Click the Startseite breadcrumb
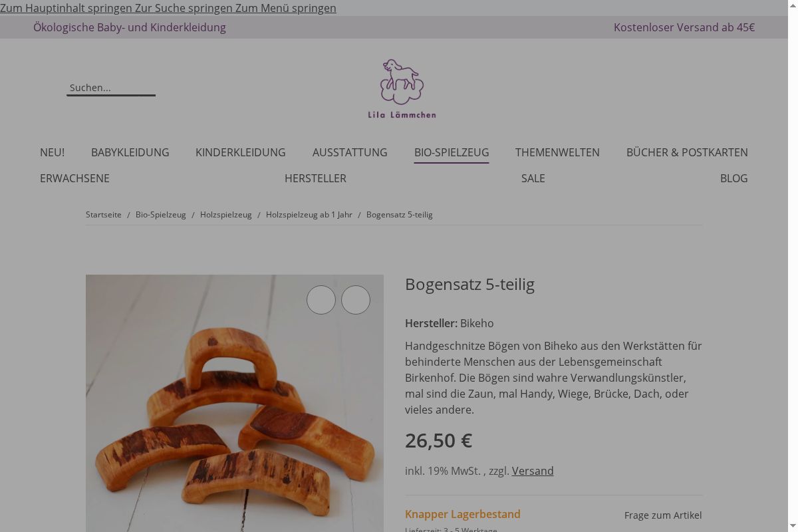Viewport: 798px width, 532px height. point(104,215)
